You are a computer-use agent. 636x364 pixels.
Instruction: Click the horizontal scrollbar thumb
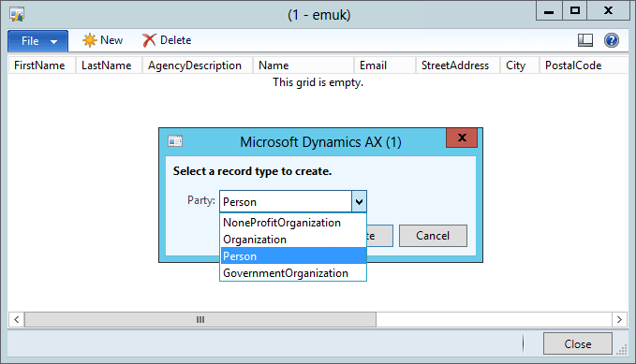[x=200, y=319]
